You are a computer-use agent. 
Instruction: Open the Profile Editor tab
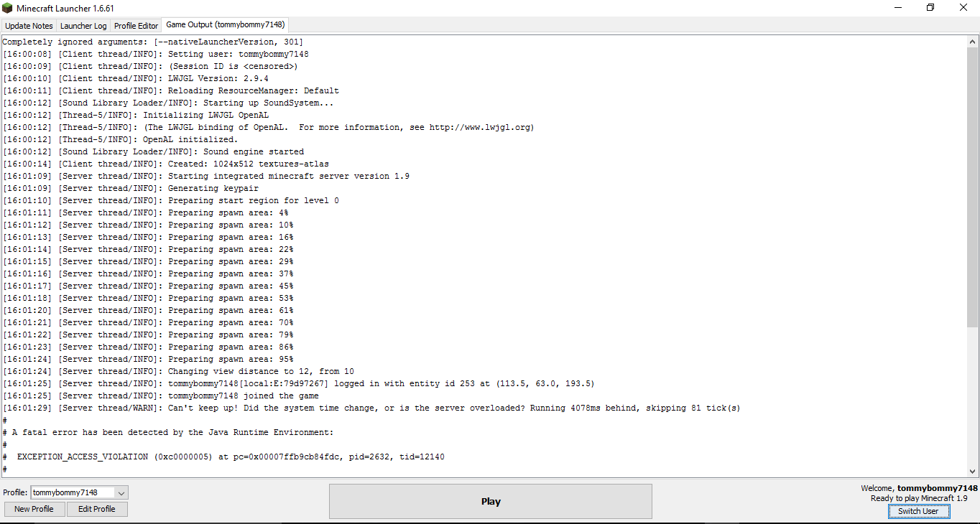[136, 25]
